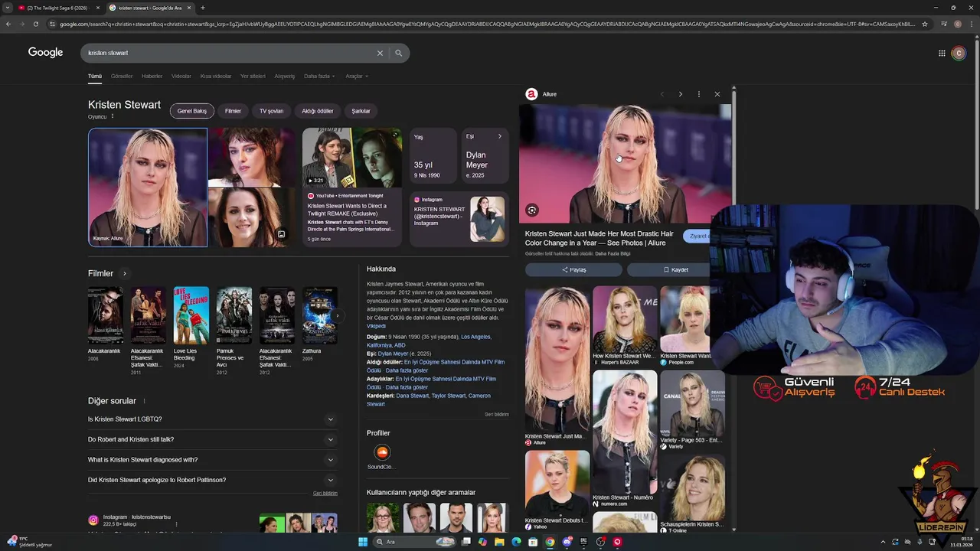
Task: Click the 'Paylaş' share button
Action: 573,269
